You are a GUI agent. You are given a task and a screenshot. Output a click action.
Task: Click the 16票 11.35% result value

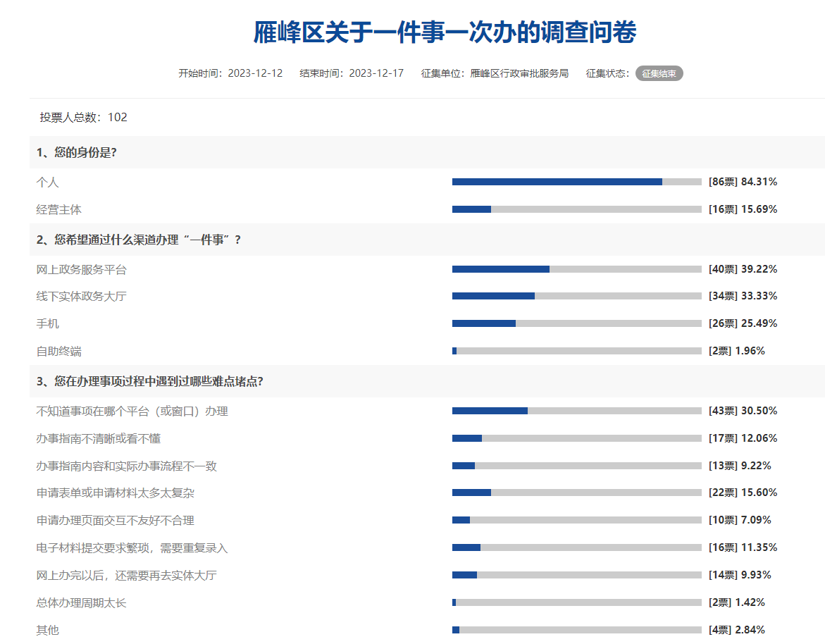[743, 547]
